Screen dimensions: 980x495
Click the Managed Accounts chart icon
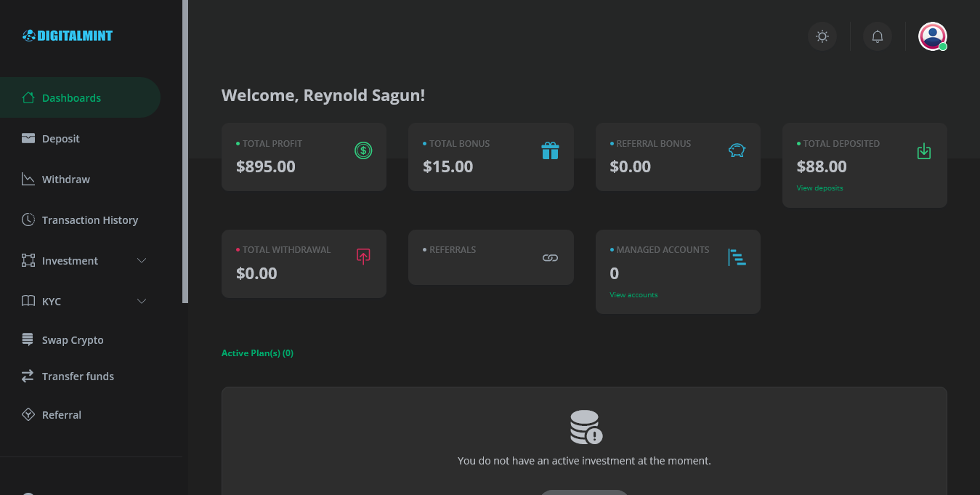(737, 257)
